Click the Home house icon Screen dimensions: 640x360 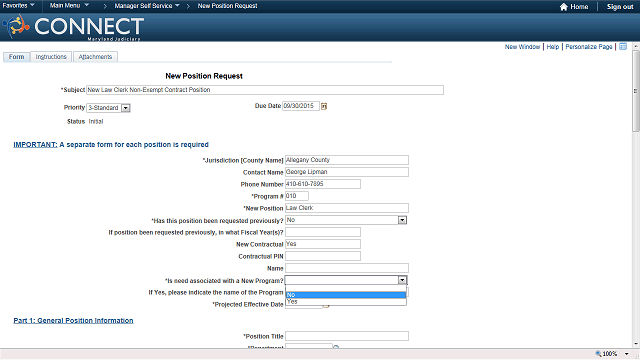point(564,7)
